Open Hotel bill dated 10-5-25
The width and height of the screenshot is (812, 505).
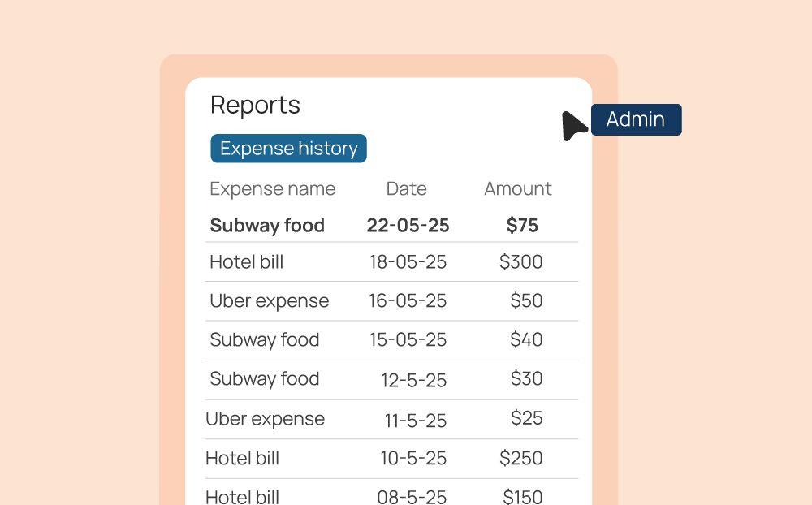(391, 459)
